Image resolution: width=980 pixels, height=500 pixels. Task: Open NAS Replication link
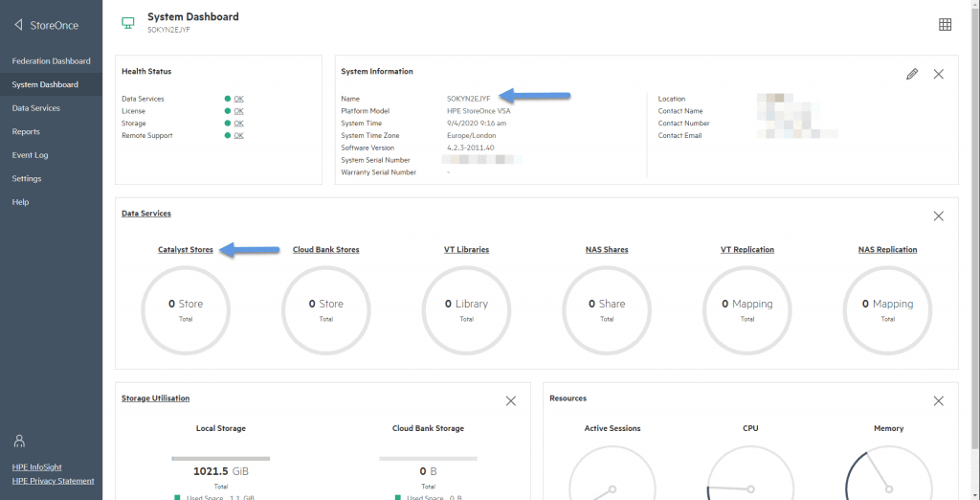tap(887, 250)
